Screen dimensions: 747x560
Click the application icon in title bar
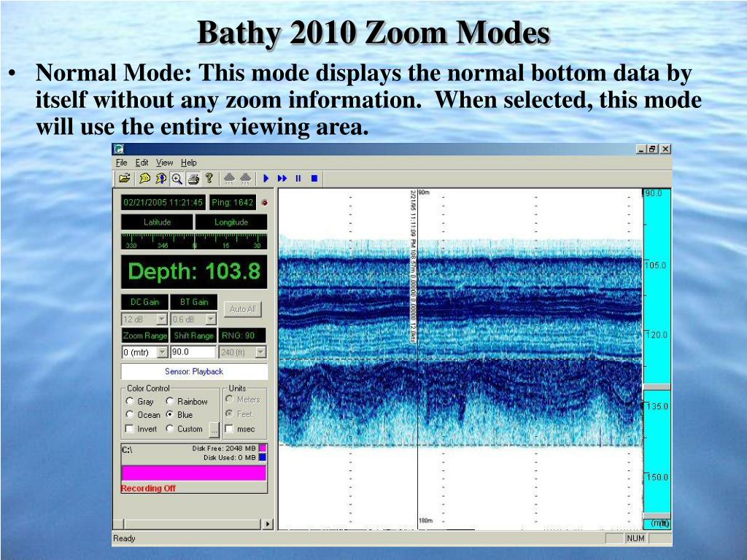[x=119, y=149]
